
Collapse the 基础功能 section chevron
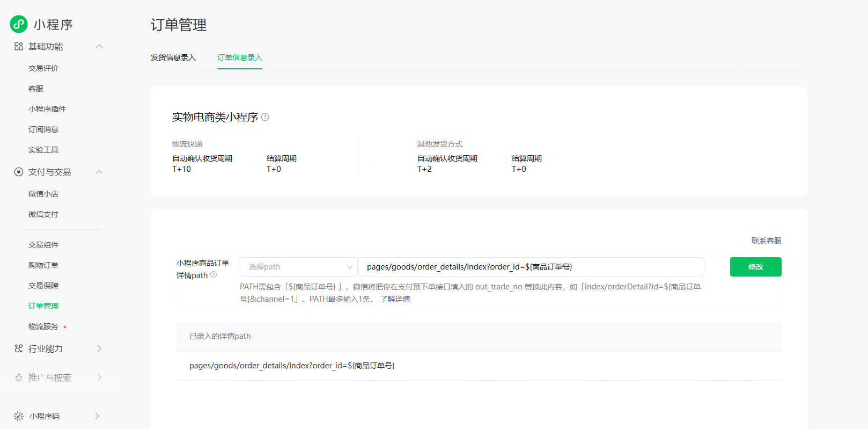coord(99,47)
